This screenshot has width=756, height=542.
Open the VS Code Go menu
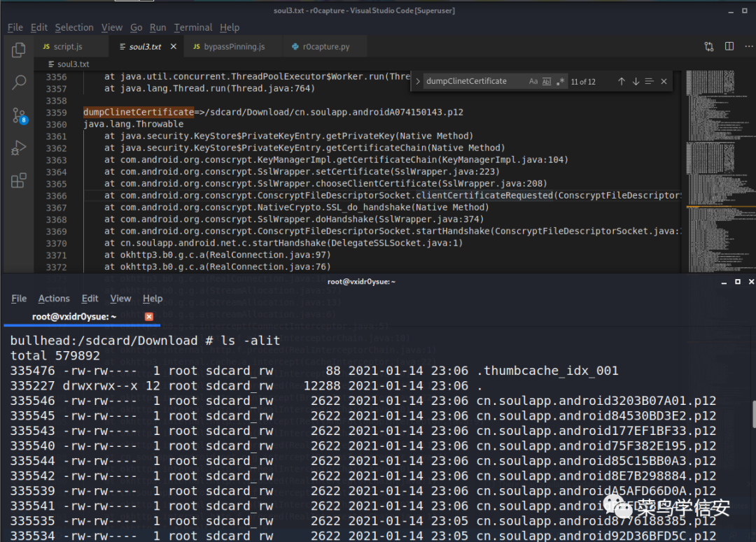click(x=136, y=27)
